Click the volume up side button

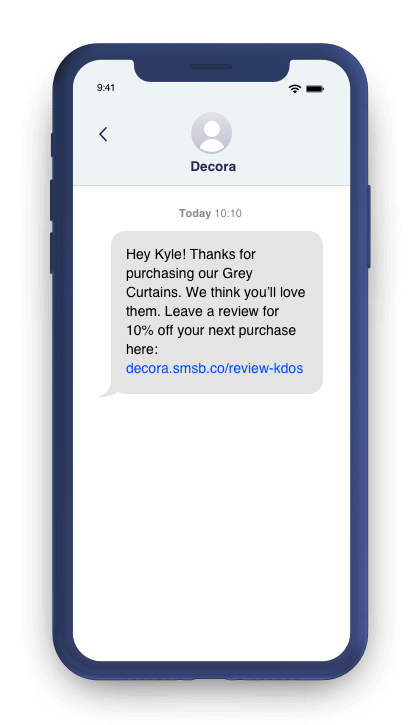click(52, 200)
